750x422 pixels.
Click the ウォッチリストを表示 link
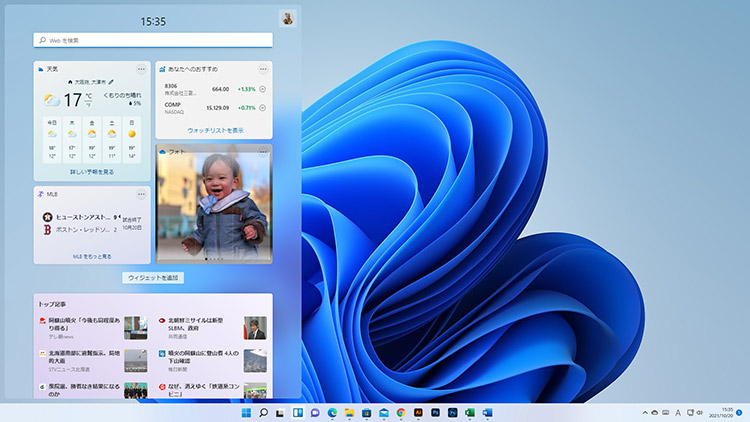click(x=215, y=131)
